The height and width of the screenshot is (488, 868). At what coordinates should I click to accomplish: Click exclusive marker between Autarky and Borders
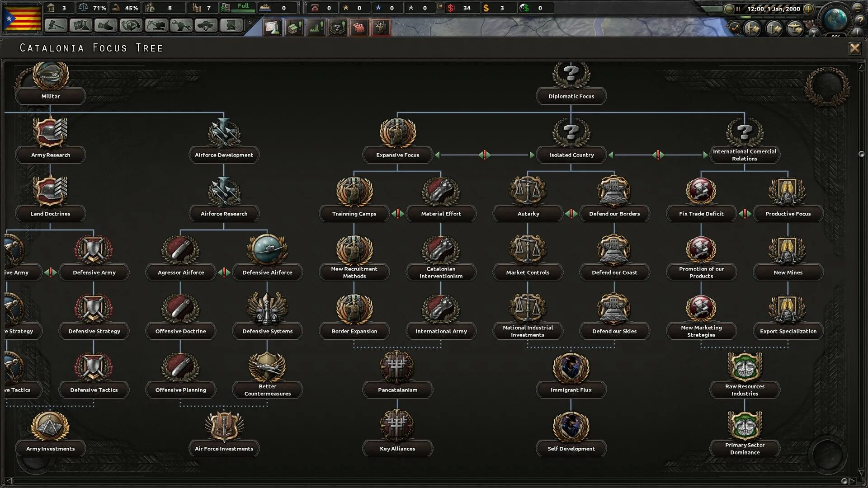click(571, 213)
